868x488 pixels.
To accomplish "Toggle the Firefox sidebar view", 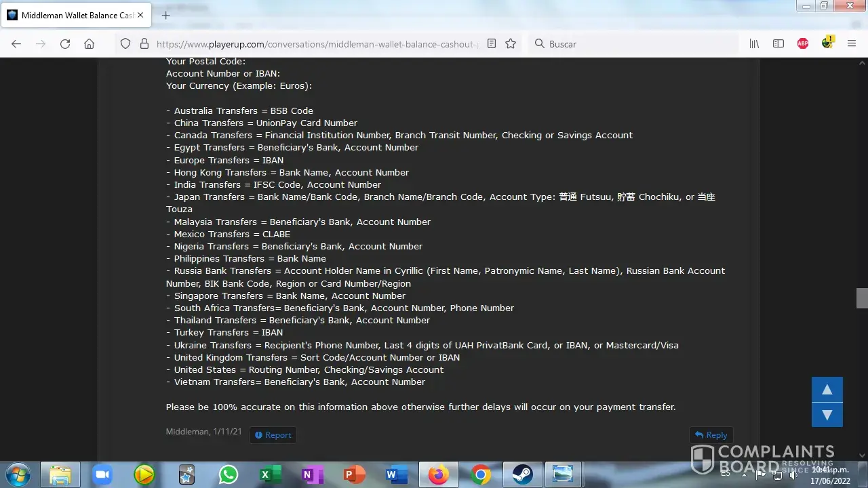I will pos(778,43).
